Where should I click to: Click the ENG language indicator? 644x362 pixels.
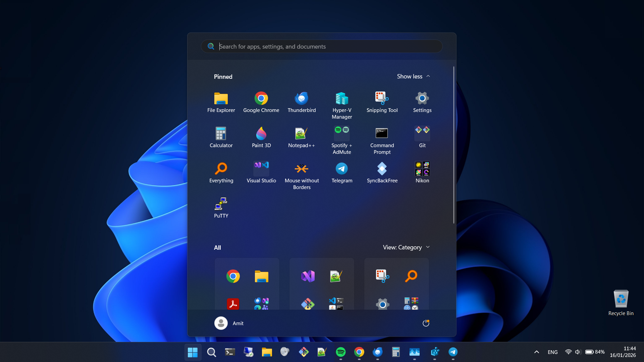(552, 352)
